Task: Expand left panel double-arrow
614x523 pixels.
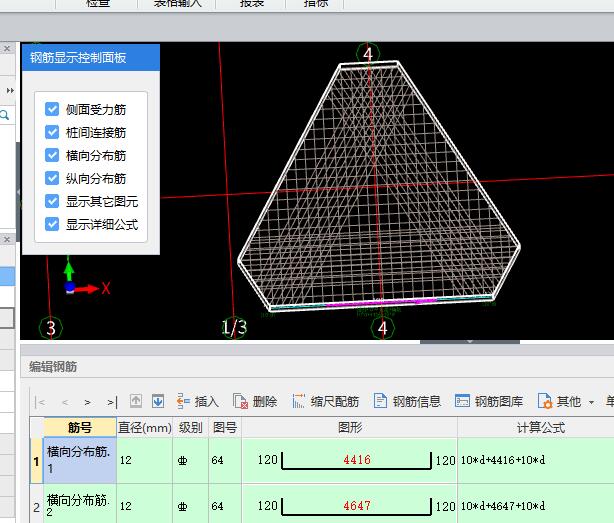Action: (10, 90)
